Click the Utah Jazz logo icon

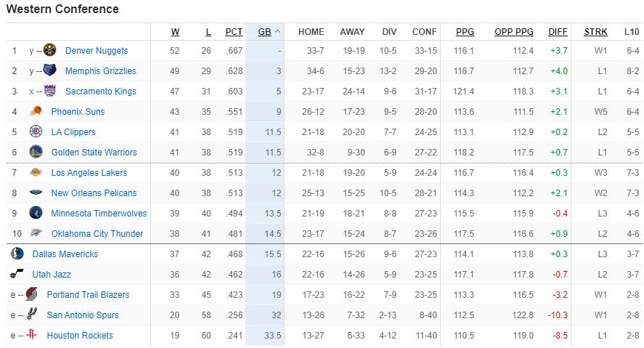(x=17, y=274)
